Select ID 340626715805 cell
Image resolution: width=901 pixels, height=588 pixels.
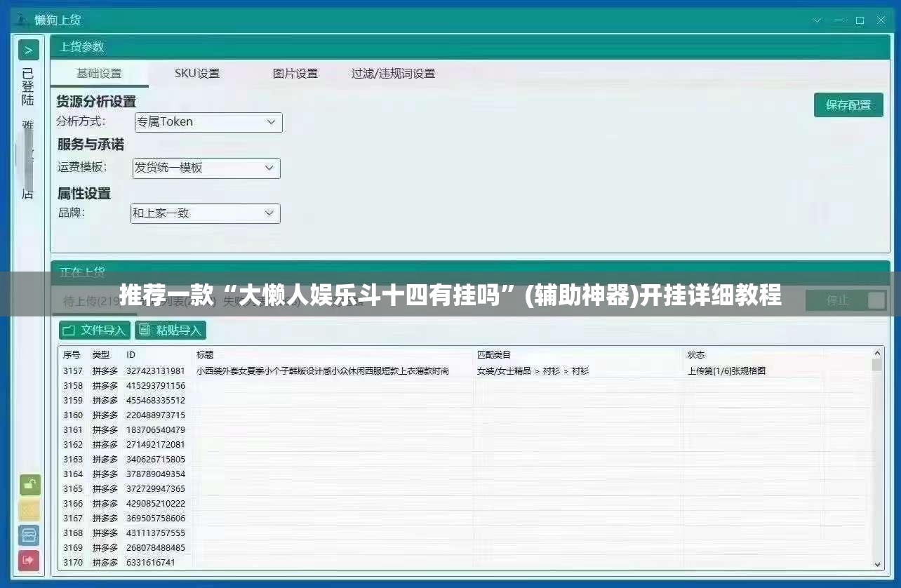[x=156, y=459]
